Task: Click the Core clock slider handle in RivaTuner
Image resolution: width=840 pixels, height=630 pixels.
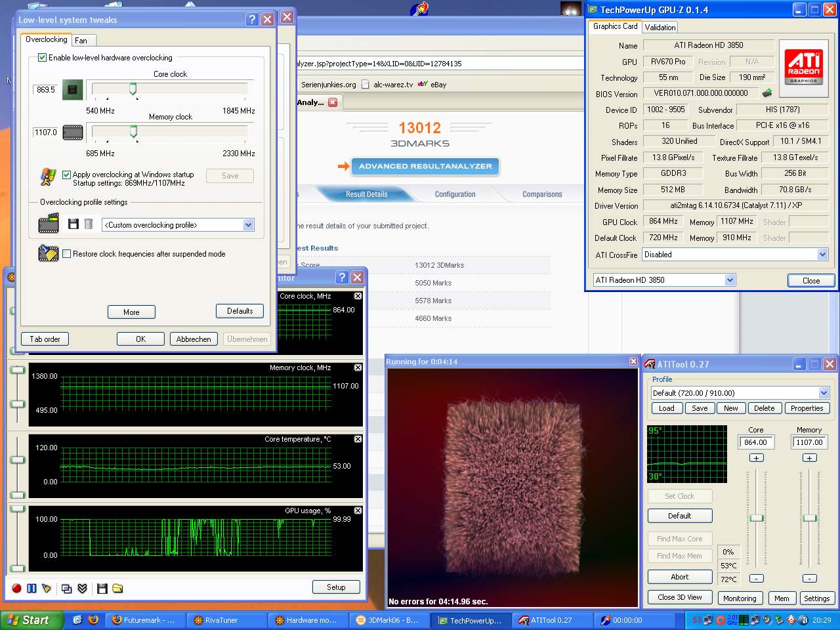Action: (x=133, y=89)
